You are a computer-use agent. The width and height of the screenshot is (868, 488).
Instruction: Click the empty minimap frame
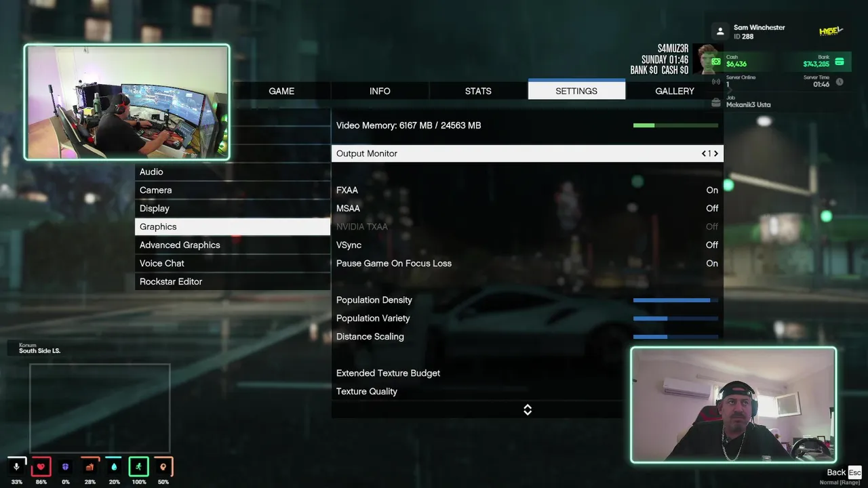point(100,408)
